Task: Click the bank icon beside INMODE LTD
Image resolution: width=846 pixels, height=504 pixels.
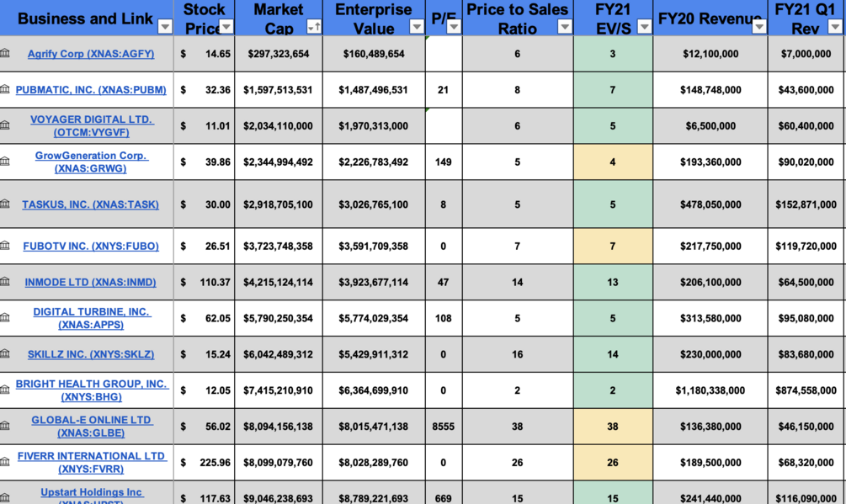Action: 5,281
